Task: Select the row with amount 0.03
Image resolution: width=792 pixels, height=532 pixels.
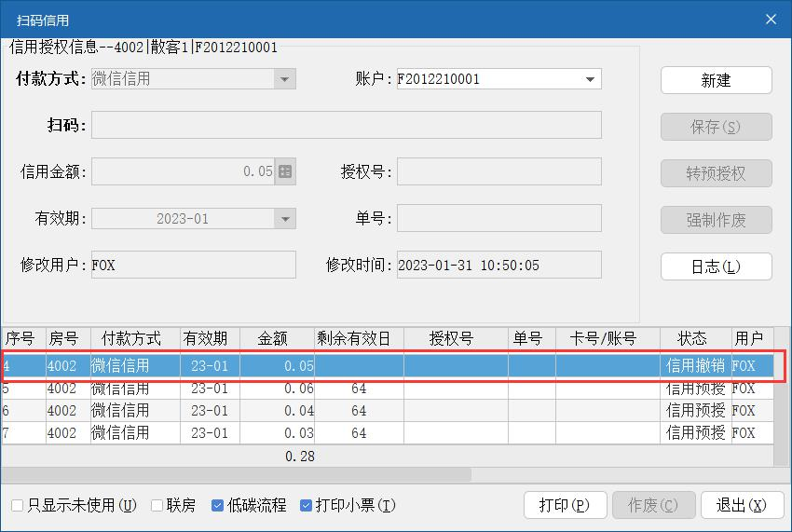Action: [388, 432]
